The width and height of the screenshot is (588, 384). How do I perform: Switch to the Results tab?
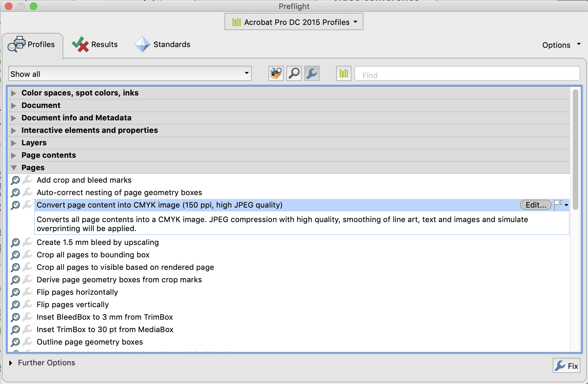click(x=95, y=44)
